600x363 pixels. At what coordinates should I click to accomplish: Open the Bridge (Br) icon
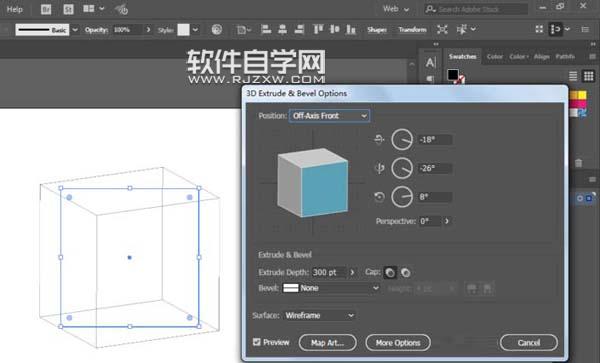pyautogui.click(x=46, y=9)
